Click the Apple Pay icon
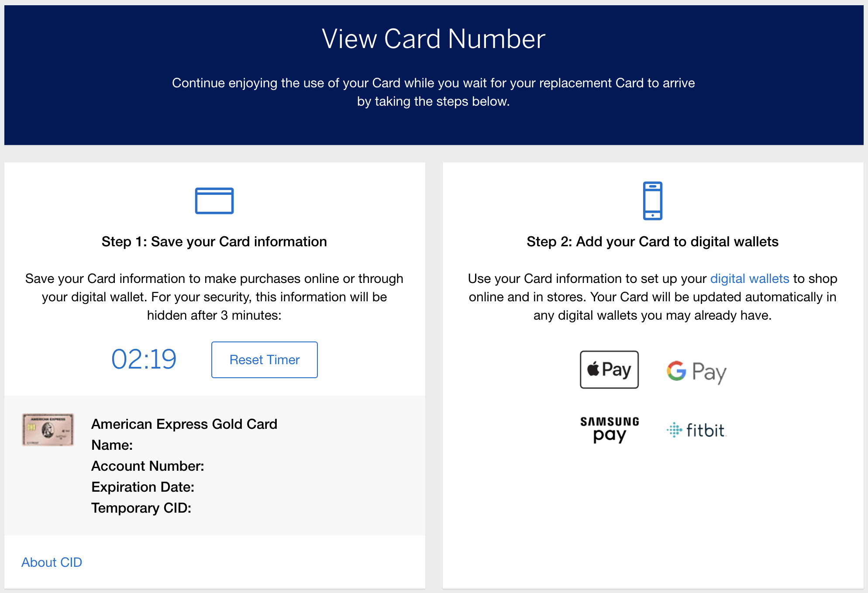Image resolution: width=868 pixels, height=593 pixels. point(608,369)
